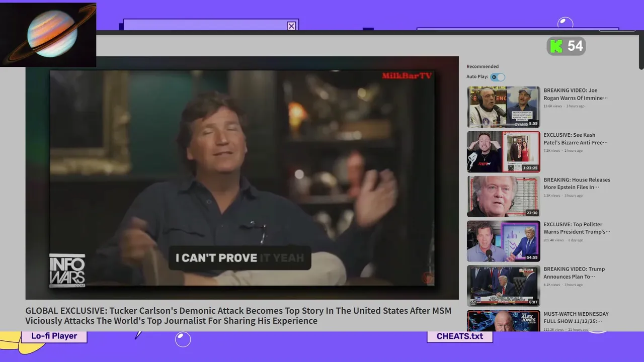Open 'BREAKING VIDEO: Trump Announces Plan' title
The height and width of the screenshot is (362, 644).
coord(574,273)
